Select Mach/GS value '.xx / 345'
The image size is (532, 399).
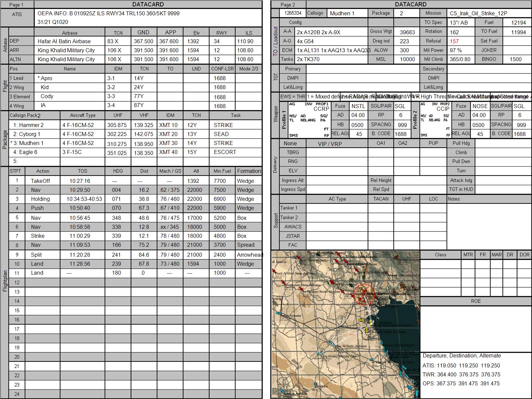pos(170,227)
